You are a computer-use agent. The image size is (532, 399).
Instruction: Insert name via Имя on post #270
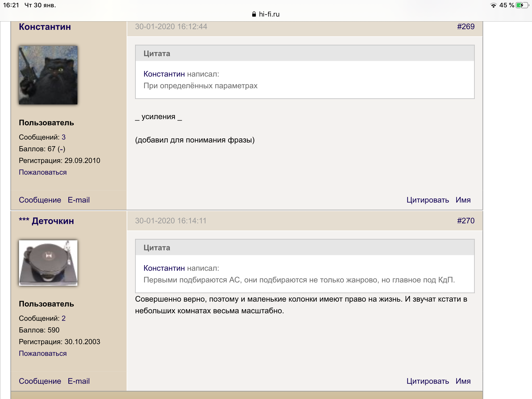(x=463, y=381)
